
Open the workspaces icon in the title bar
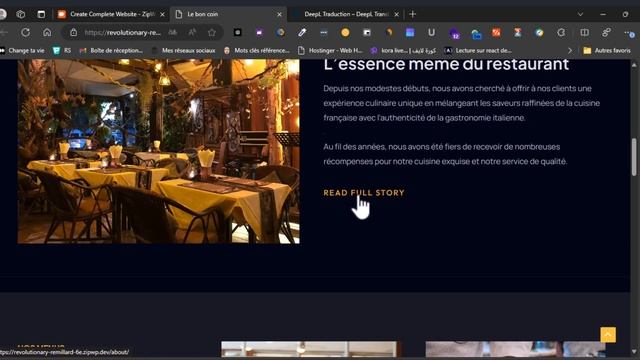[20, 14]
